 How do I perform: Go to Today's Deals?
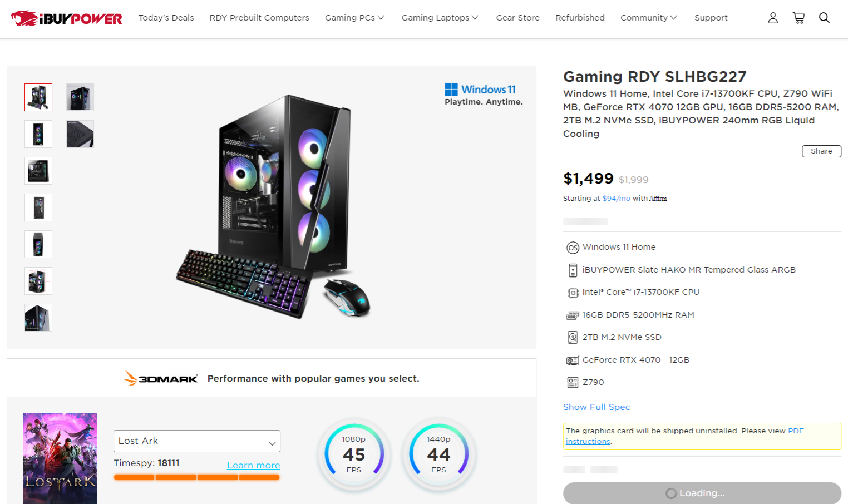(166, 18)
